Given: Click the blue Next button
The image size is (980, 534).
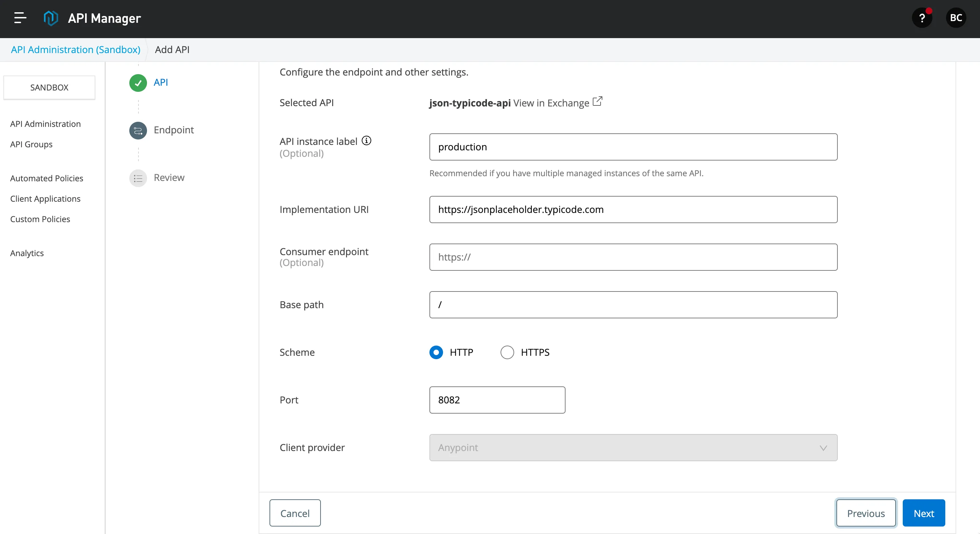Looking at the screenshot, I should [924, 513].
